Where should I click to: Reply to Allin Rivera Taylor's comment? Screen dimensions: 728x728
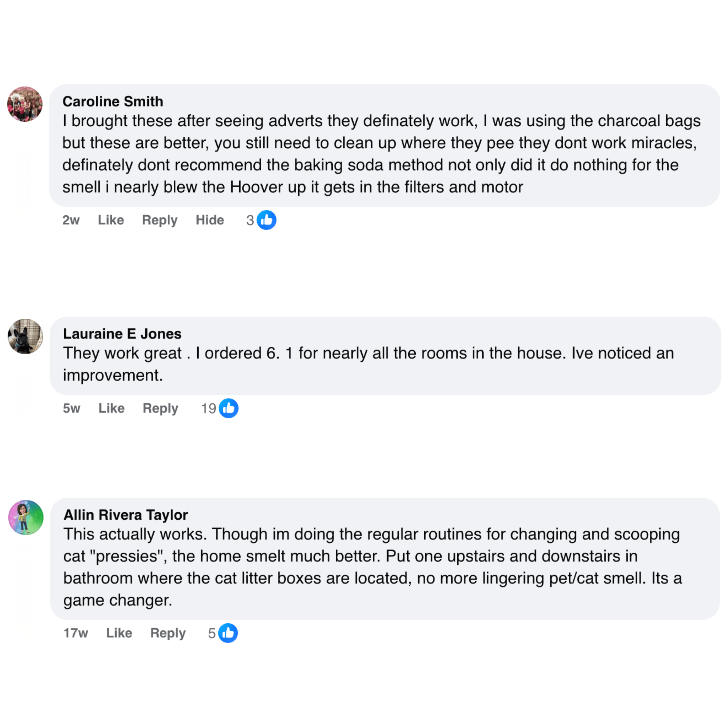click(168, 633)
